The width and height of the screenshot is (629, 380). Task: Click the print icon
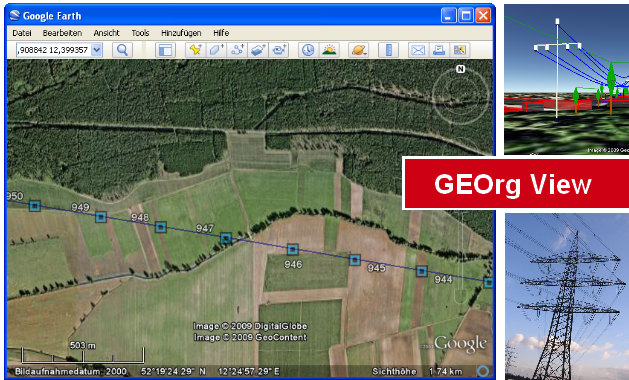439,50
